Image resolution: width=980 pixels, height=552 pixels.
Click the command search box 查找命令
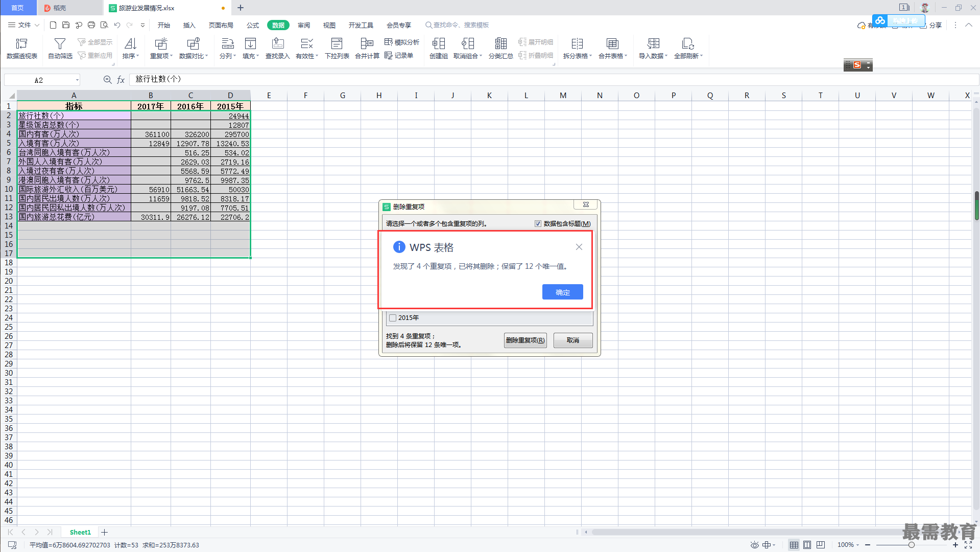tap(457, 25)
